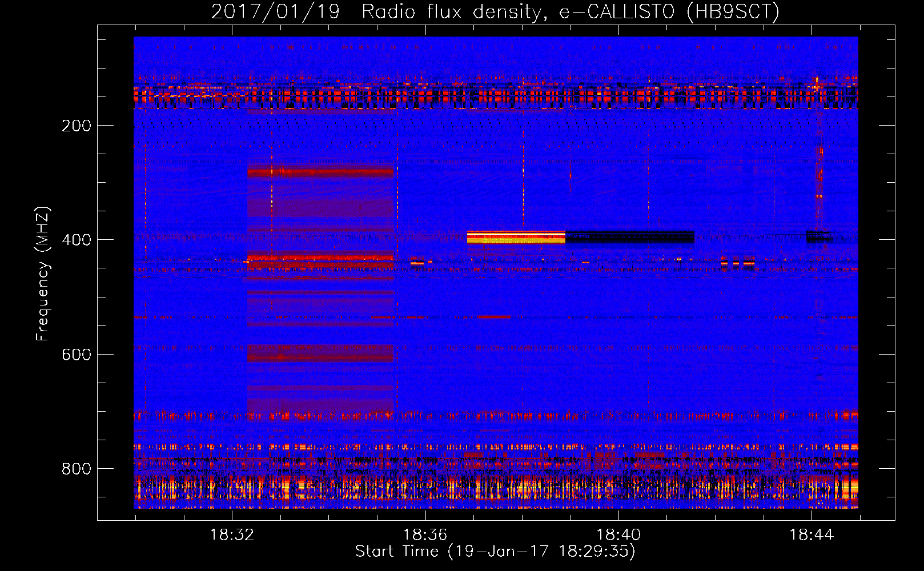
Task: Click the 18:40 time tick label
Action: click(618, 535)
